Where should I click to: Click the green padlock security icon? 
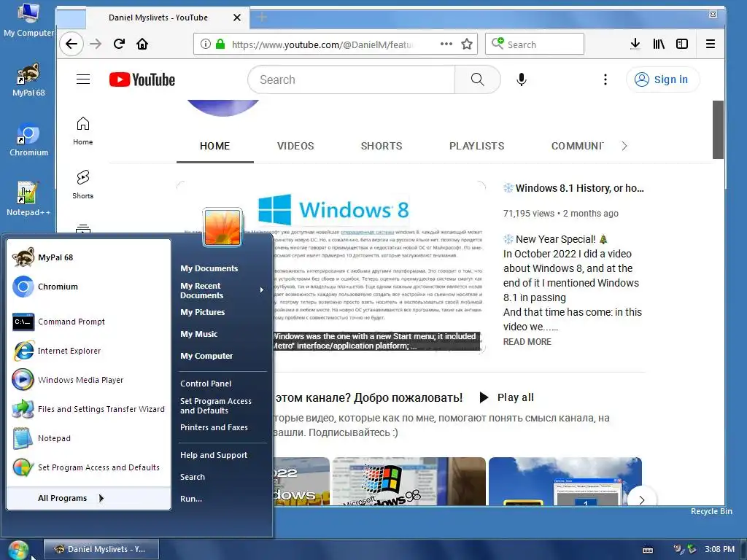(x=220, y=44)
